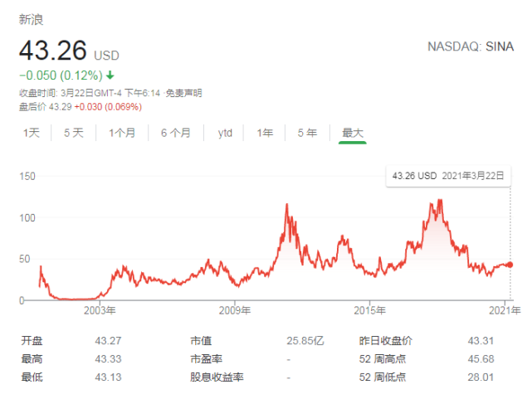Select the 1天 time range tab
The height and width of the screenshot is (399, 532).
coord(32,133)
